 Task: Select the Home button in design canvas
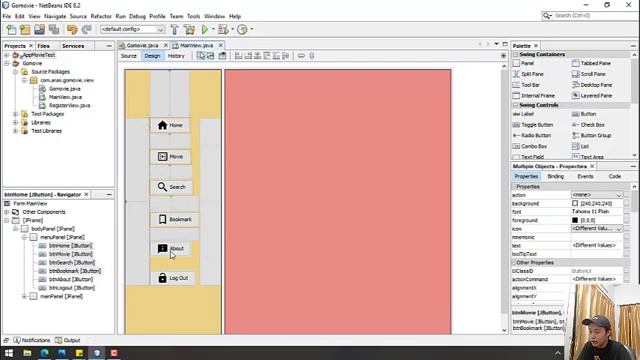(170, 125)
